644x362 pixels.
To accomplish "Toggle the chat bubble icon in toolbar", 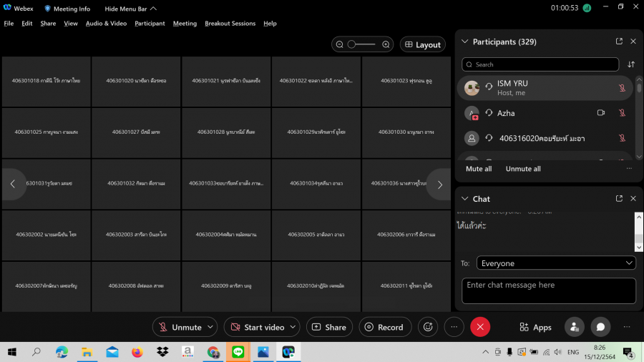I will (600, 327).
